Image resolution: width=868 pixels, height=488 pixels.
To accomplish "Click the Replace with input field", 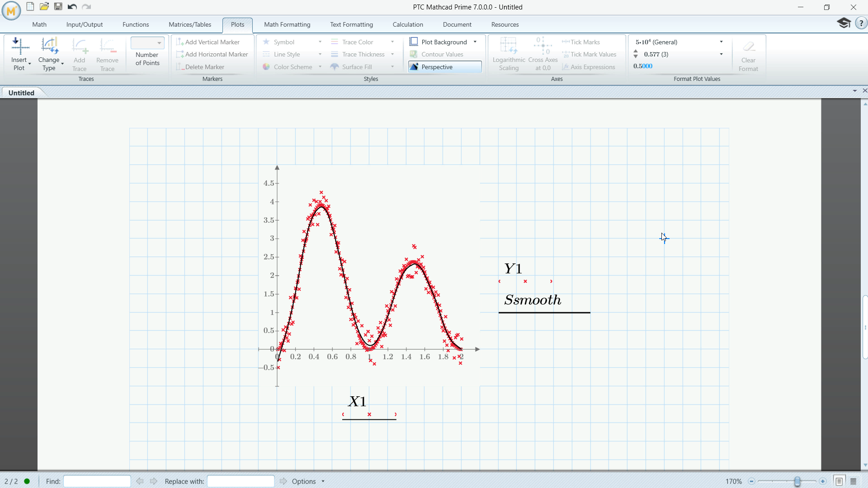I will click(x=241, y=481).
